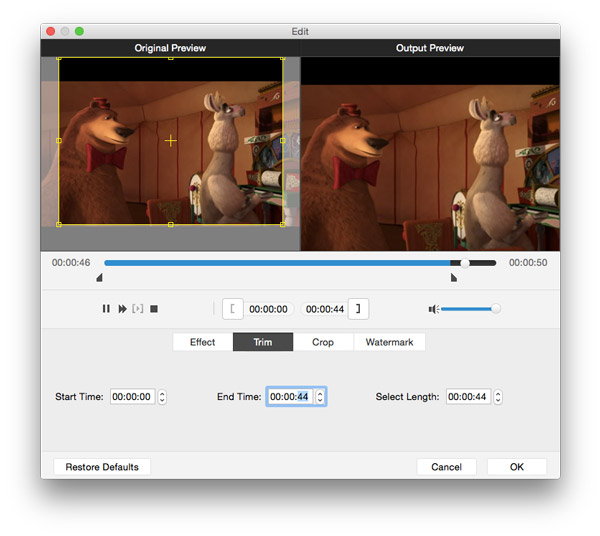This screenshot has width=600, height=536.
Task: Confirm edits with OK button
Action: [x=517, y=467]
